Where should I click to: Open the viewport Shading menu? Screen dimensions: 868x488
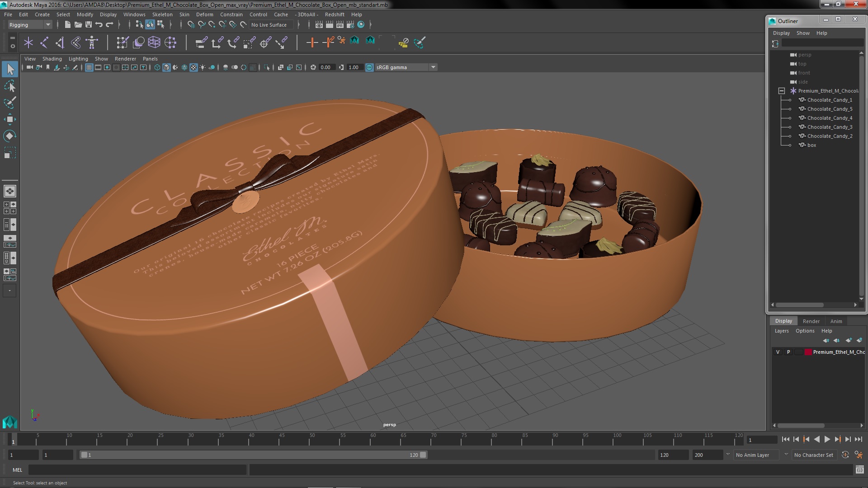[x=52, y=59]
